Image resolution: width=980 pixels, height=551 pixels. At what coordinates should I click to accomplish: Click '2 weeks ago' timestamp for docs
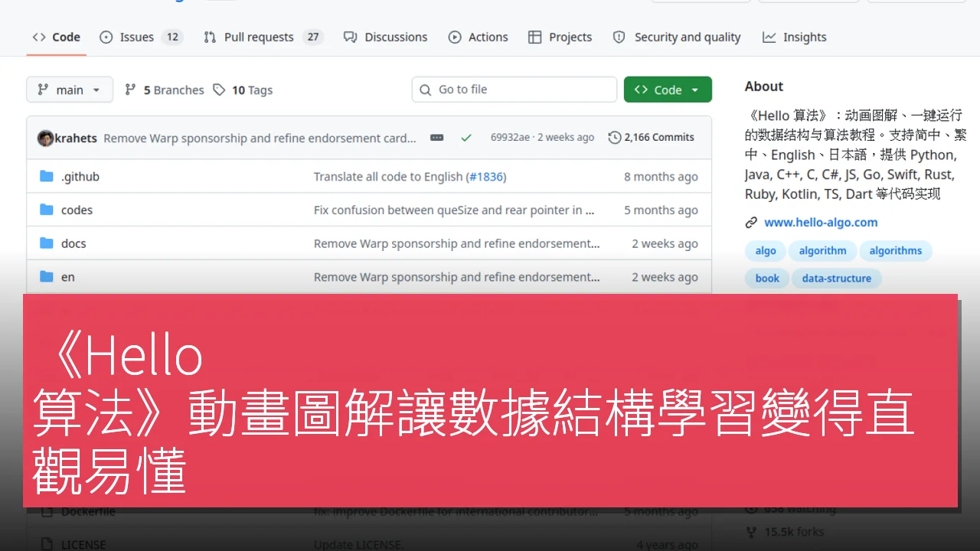coord(665,244)
